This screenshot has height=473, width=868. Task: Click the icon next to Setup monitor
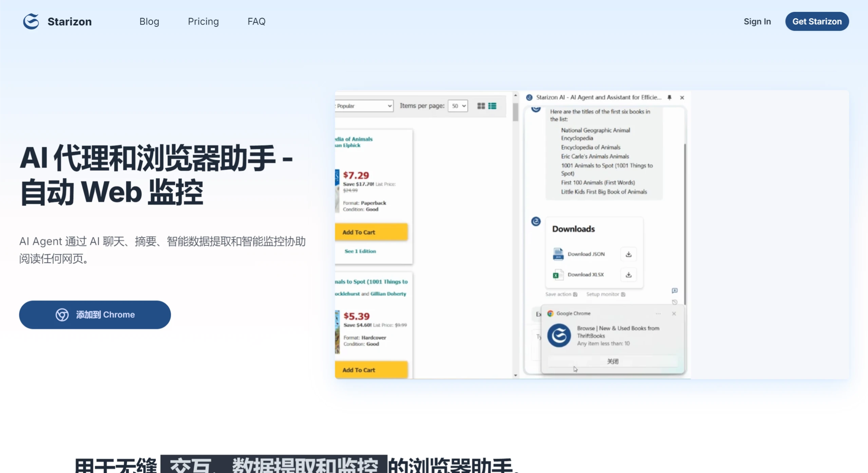[624, 295]
